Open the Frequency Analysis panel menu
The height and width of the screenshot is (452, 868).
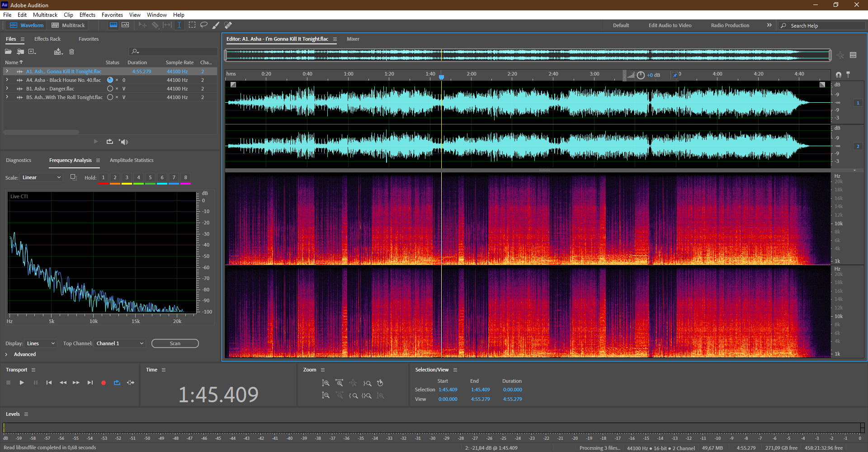[x=98, y=160]
